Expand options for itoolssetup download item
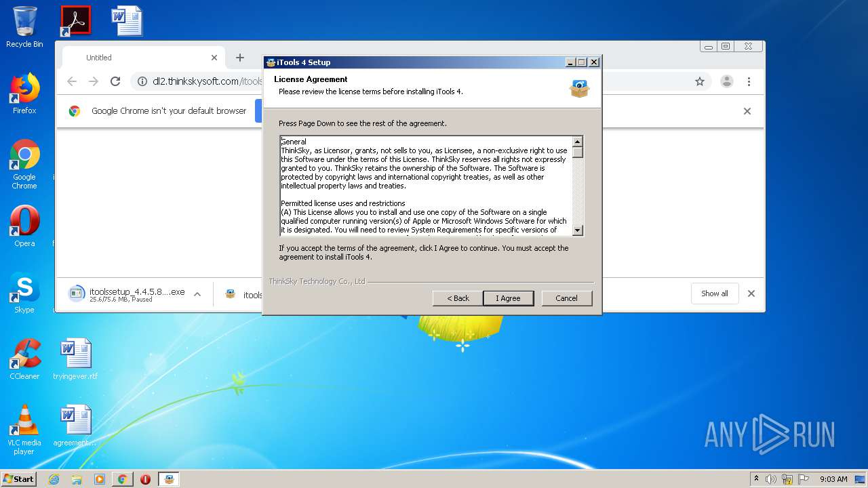 (197, 294)
